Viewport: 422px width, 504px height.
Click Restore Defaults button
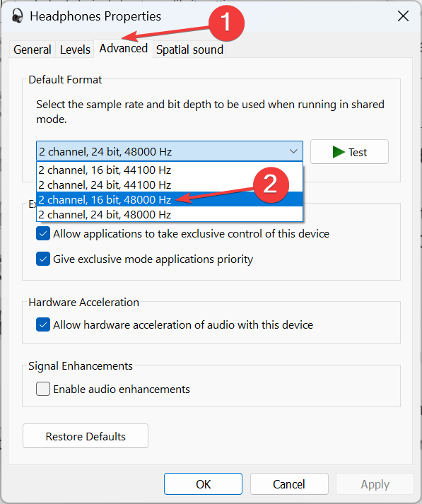point(86,436)
